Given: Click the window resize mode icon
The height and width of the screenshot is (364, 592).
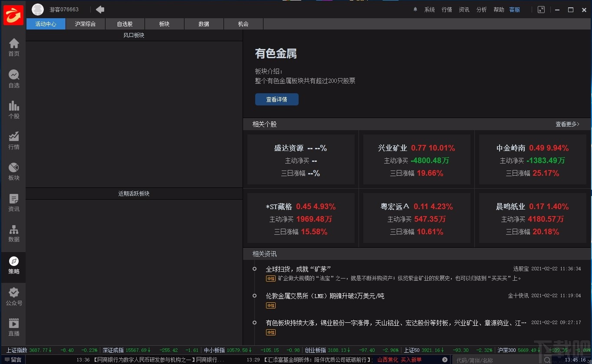Looking at the screenshot, I should tap(541, 9).
